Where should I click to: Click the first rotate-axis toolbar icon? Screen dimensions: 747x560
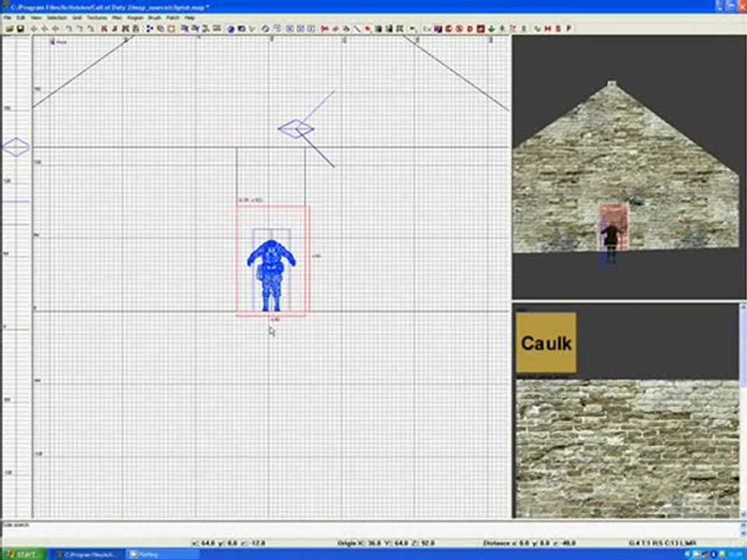point(68,29)
